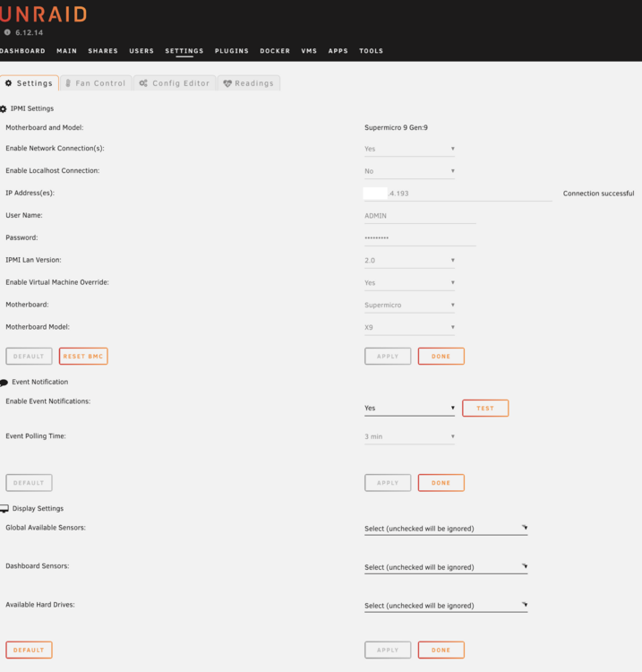Click the Test notification button

485,409
